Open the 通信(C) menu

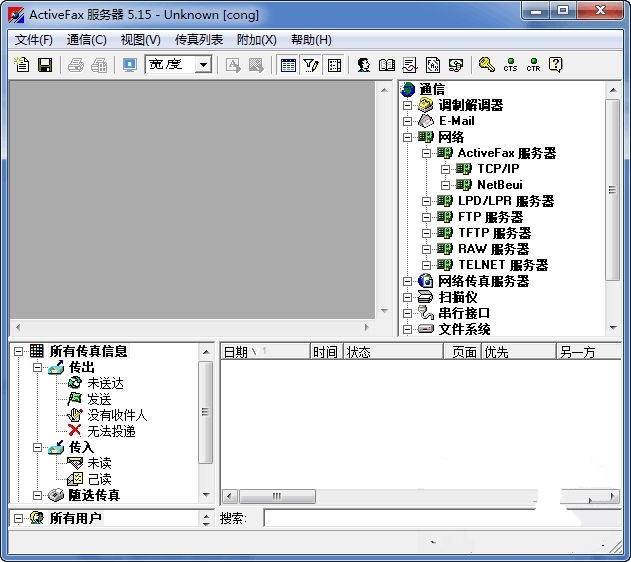(x=87, y=40)
